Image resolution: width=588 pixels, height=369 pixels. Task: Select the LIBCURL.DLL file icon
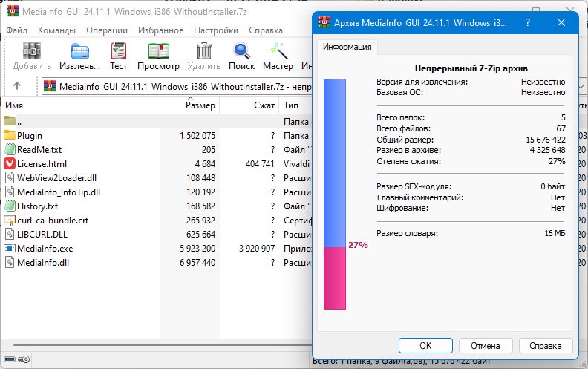point(10,235)
